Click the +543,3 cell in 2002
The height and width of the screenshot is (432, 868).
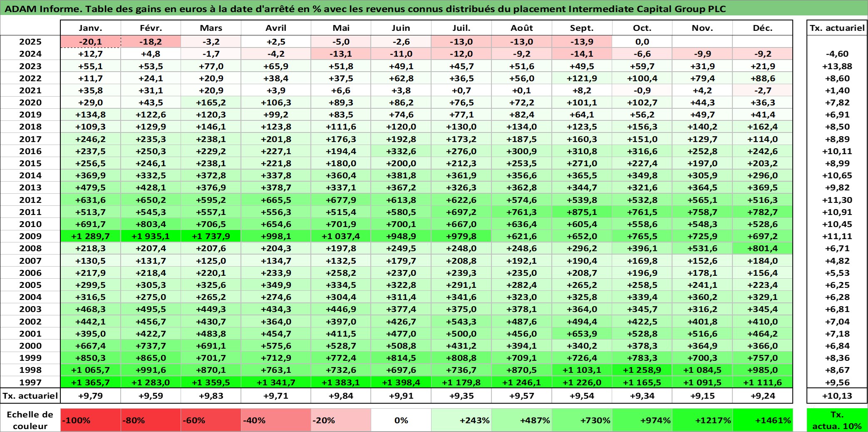[x=461, y=322]
